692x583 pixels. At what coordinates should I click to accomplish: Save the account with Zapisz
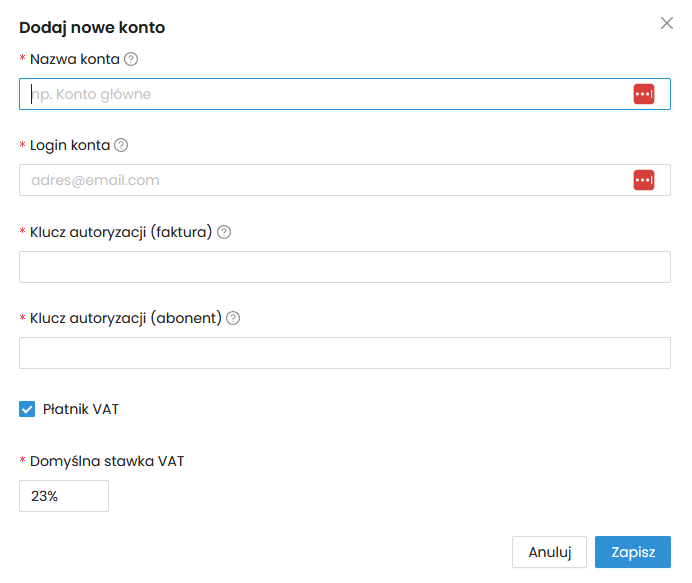[x=632, y=552]
